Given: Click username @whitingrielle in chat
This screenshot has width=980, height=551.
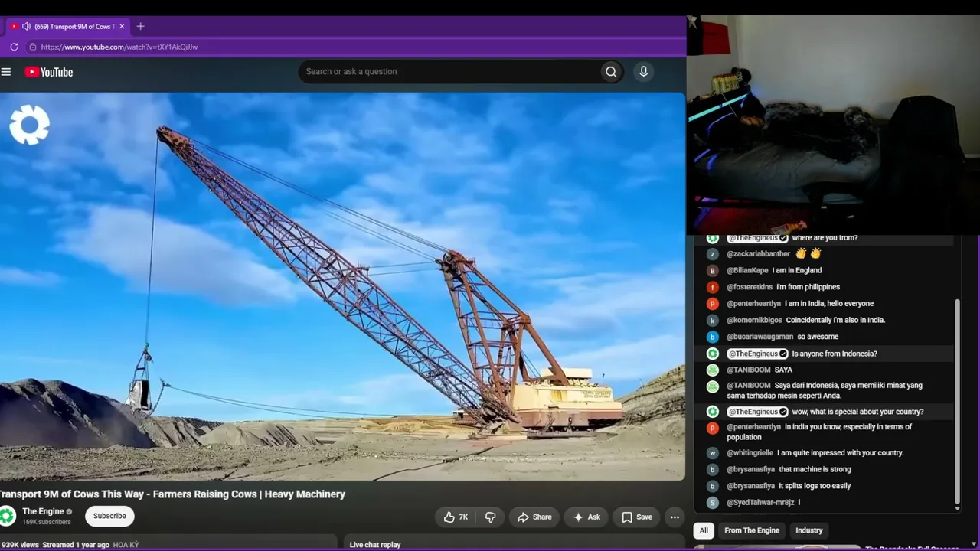Looking at the screenshot, I should point(750,453).
